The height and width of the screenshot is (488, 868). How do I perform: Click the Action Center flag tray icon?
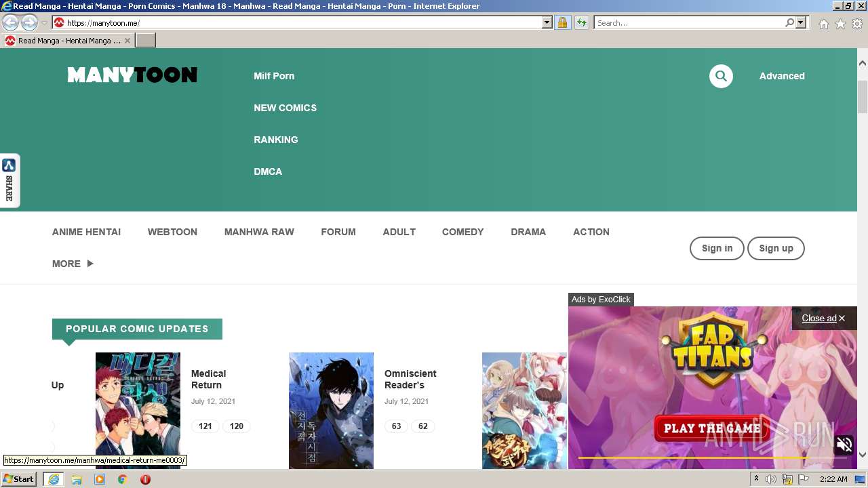coord(804,479)
